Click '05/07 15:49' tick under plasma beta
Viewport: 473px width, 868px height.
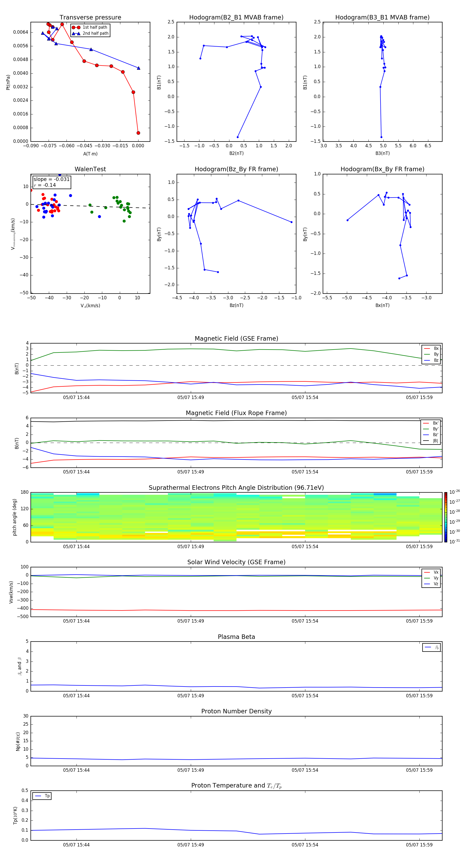tap(191, 695)
